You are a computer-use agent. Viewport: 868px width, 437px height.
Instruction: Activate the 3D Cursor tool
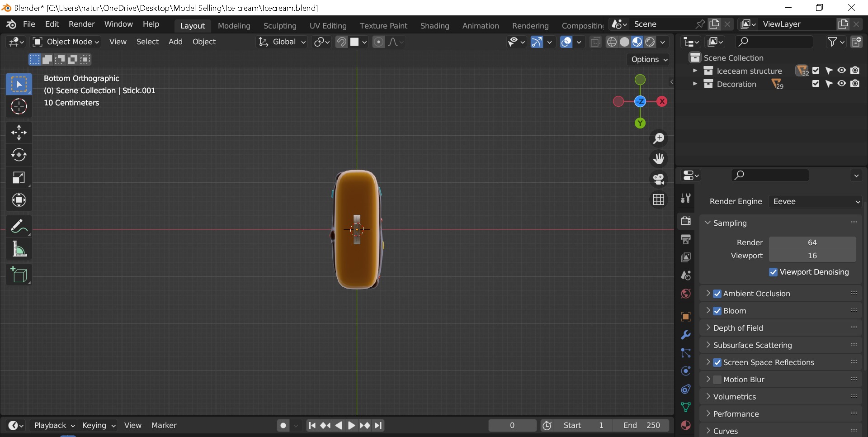[x=19, y=107]
